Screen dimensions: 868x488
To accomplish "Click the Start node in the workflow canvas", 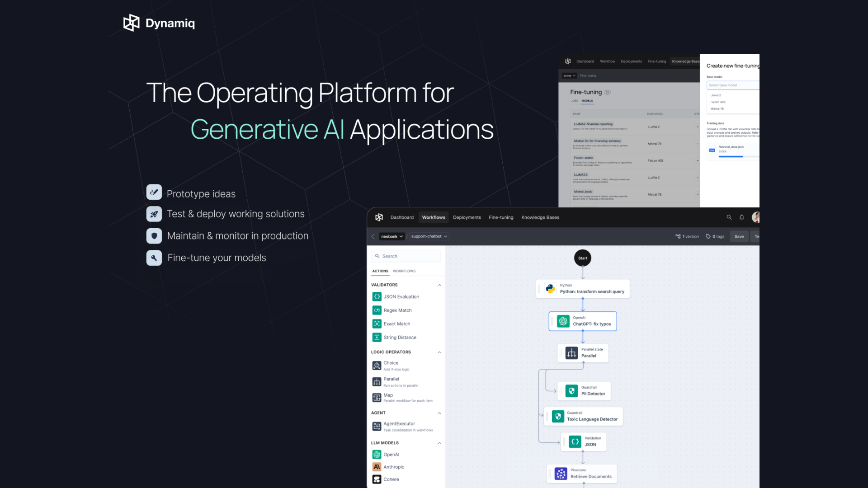I will coord(583,258).
